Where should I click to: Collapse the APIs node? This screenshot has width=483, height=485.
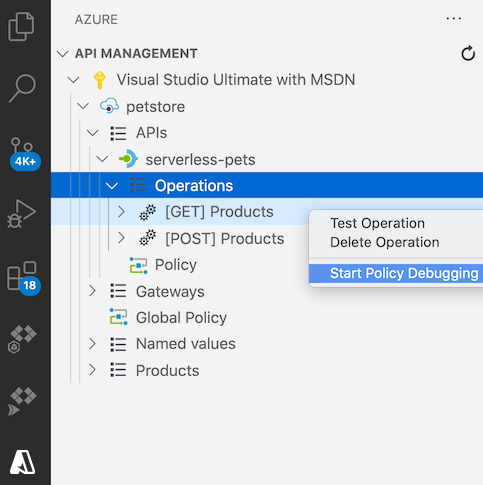point(93,133)
